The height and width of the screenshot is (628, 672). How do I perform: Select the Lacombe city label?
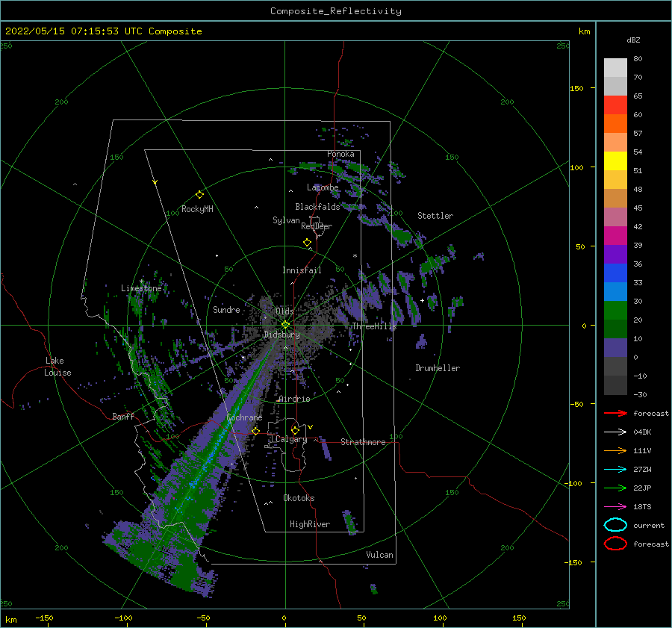(323, 187)
